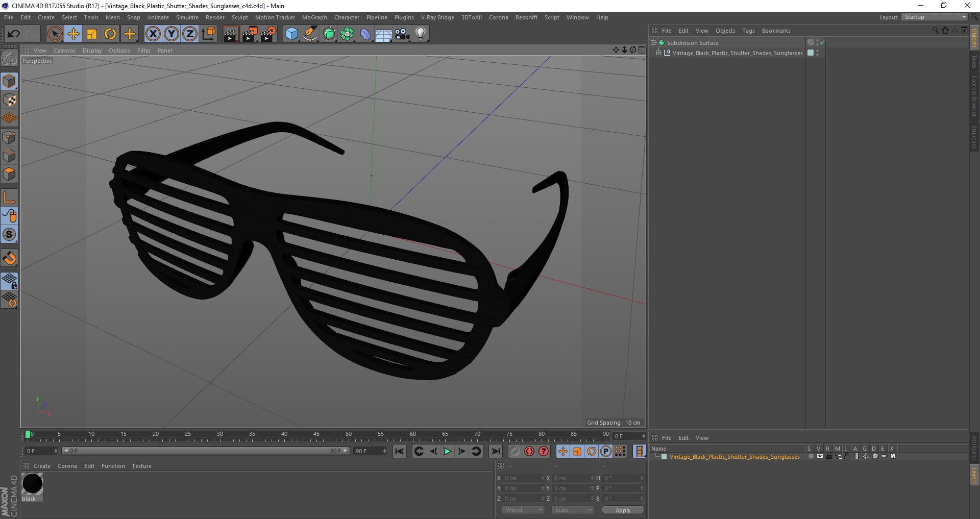
Task: Toggle Subdivision Surface enable checkmark
Action: 822,43
